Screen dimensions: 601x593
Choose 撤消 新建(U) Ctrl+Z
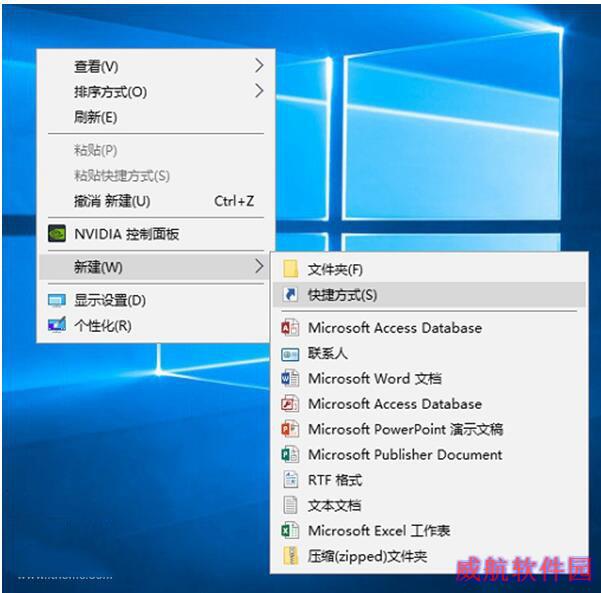coord(156,201)
